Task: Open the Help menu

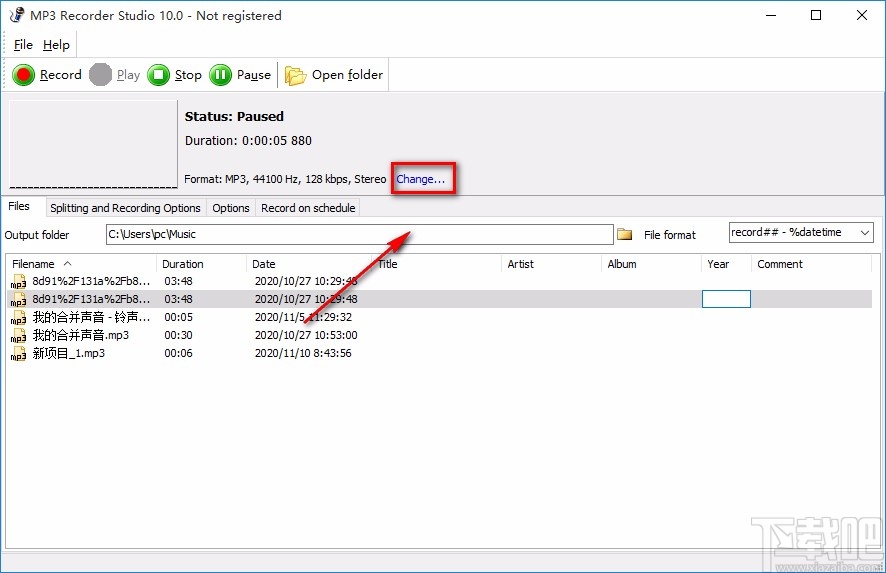Action: pos(56,45)
